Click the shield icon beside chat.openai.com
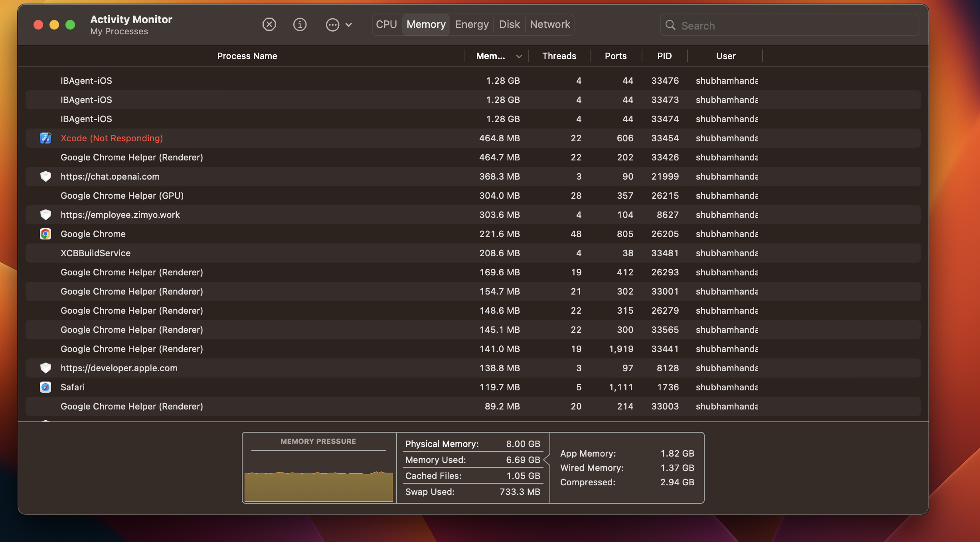The image size is (980, 542). [45, 176]
